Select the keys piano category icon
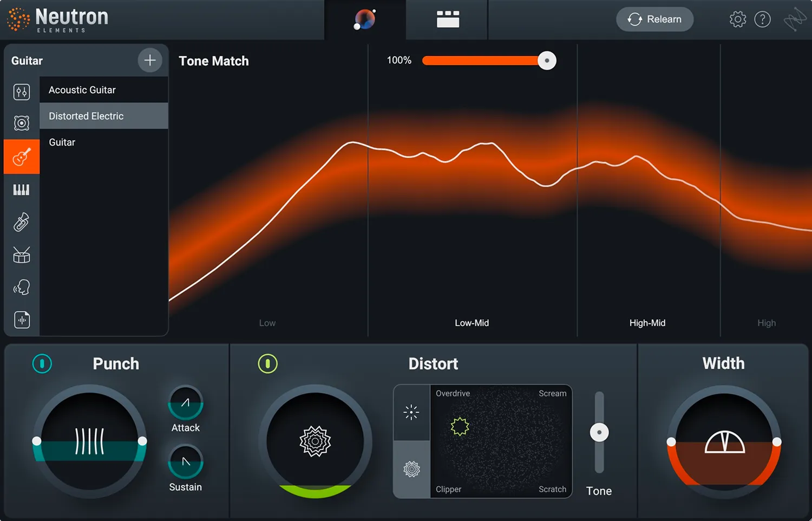 click(22, 190)
